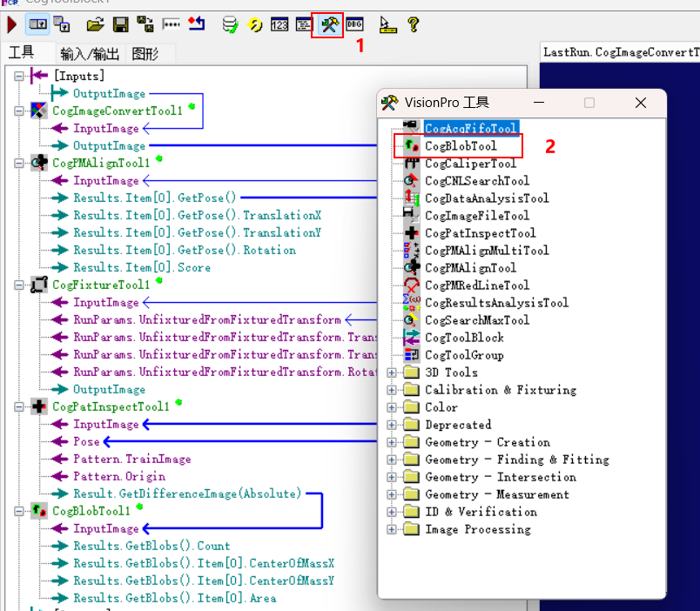Click CogPMRedLineTool icon in tools window
This screenshot has width=700, height=611.
click(411, 285)
